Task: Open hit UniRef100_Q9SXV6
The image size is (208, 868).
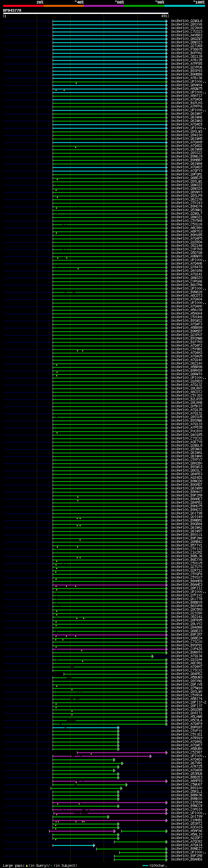Action: (x=187, y=24)
